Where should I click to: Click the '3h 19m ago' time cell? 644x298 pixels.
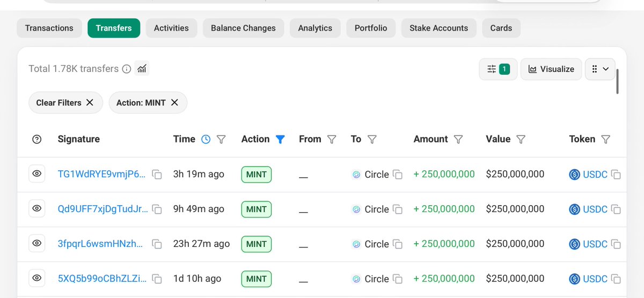coord(199,174)
